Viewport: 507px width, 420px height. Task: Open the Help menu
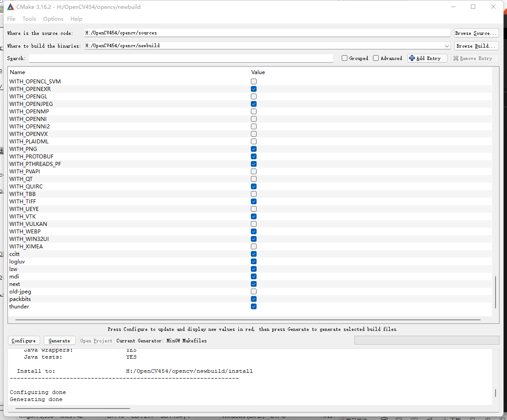(76, 19)
